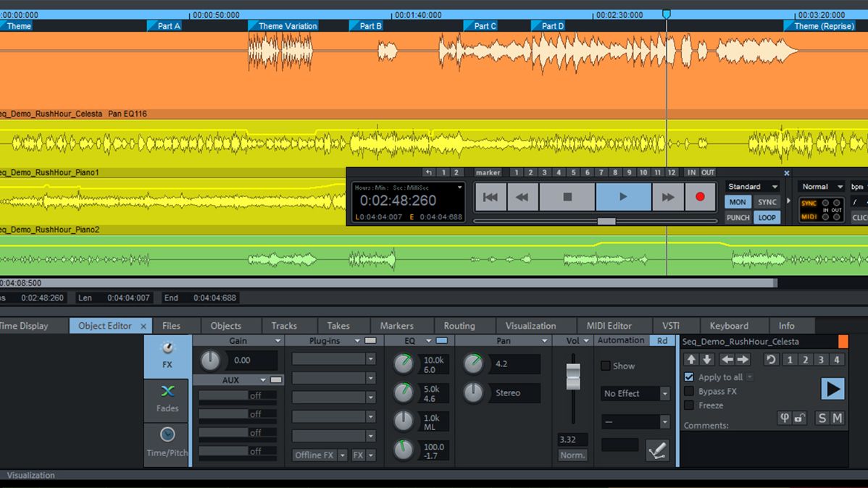Image resolution: width=868 pixels, height=488 pixels.
Task: Close the floating transport console
Action: (787, 173)
